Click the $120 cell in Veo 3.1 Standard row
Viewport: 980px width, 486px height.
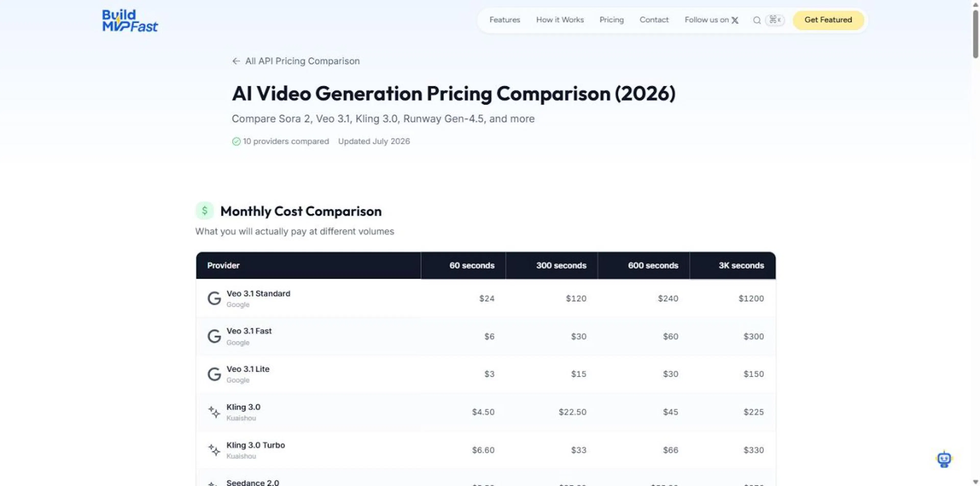click(576, 298)
